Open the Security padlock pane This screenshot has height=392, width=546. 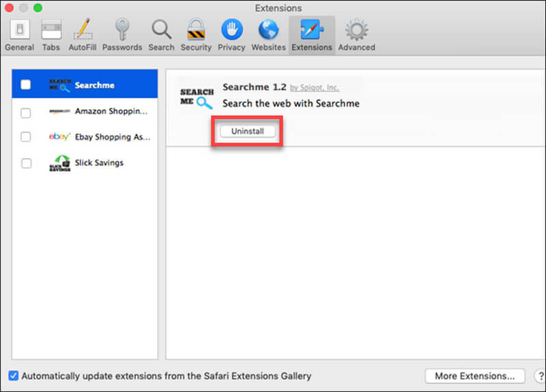[x=196, y=35]
